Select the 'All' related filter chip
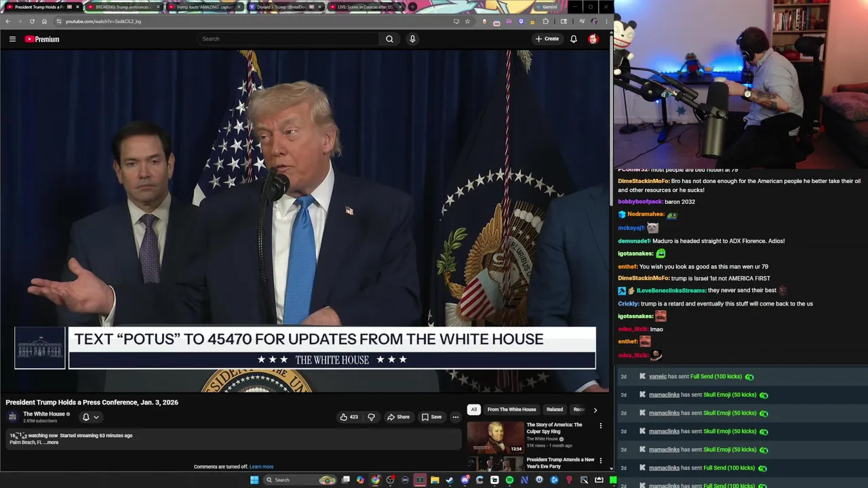Screen dimensions: 868x488 coord(474,409)
